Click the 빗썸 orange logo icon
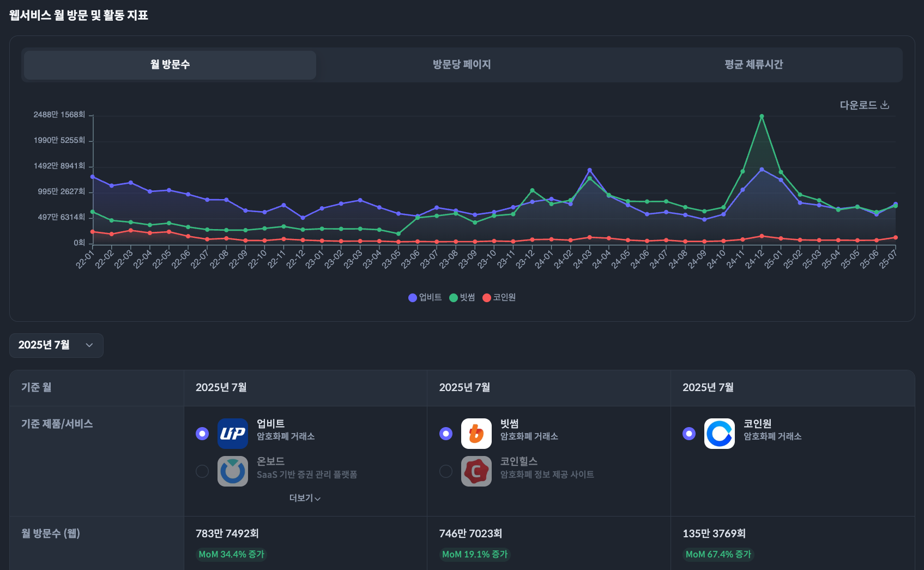Viewport: 924px width, 570px height. click(x=476, y=434)
